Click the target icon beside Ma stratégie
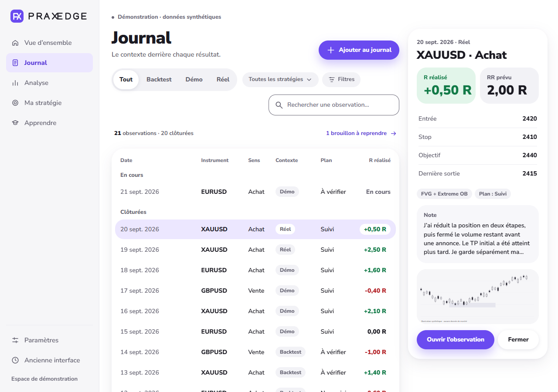 click(15, 103)
